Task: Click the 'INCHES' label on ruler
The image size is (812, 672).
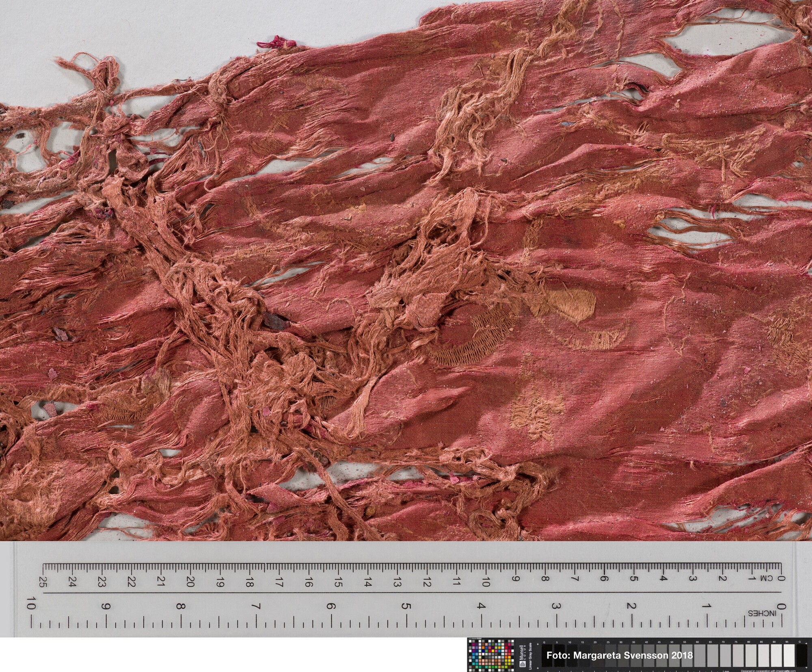Action: tap(762, 613)
